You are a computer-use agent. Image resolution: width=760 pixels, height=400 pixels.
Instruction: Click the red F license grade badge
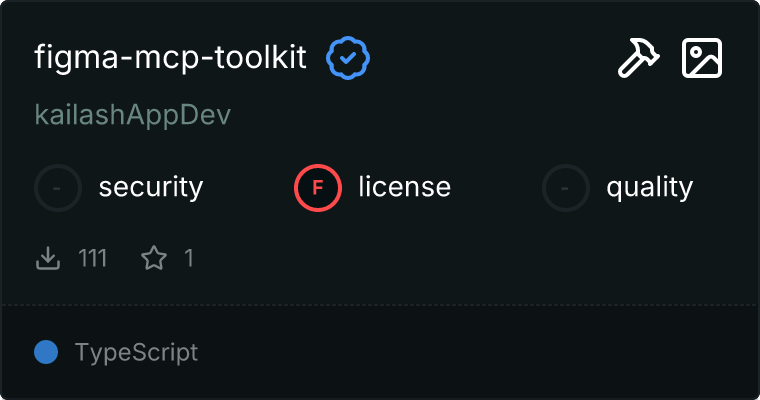pos(318,187)
